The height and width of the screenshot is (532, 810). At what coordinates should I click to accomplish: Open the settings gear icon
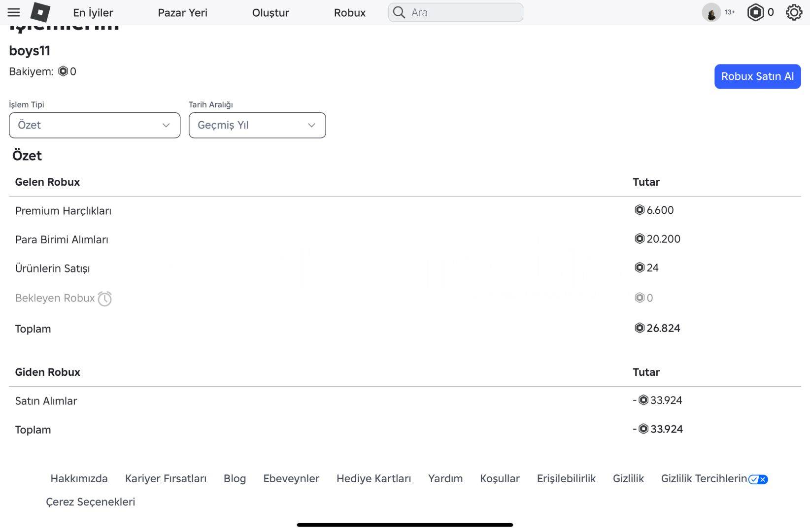tap(794, 12)
